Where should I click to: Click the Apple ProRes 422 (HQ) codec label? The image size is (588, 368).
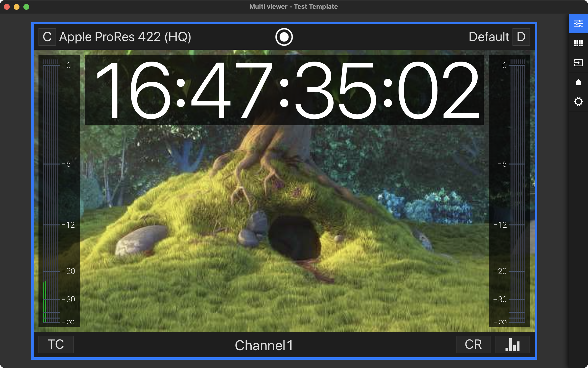[125, 37]
